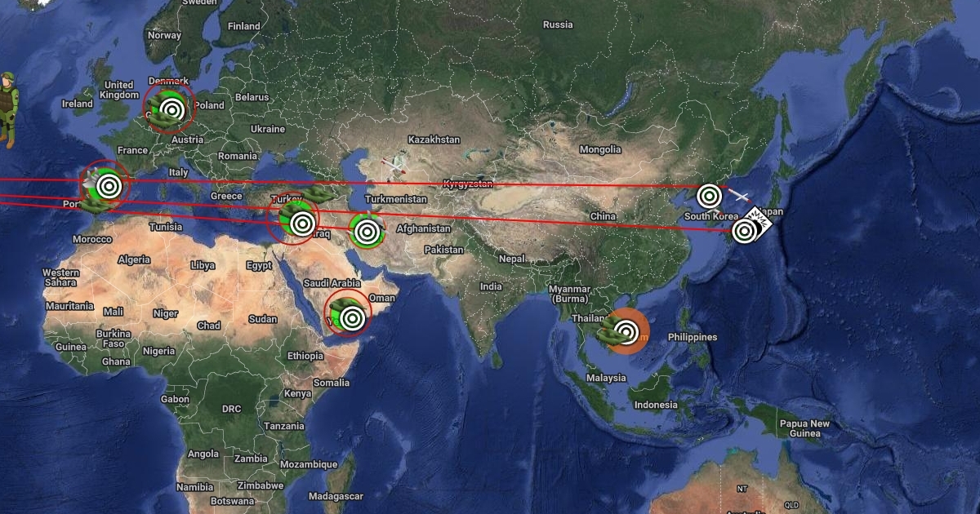Image resolution: width=980 pixels, height=514 pixels.
Task: Select the target marker over Germany
Action: coord(171,109)
